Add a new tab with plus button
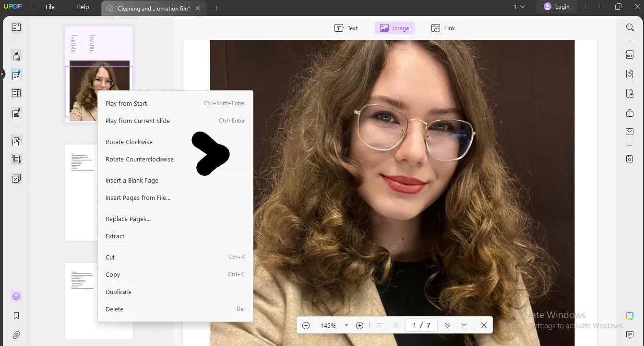Viewport: 644px width, 346px height. coord(216,8)
